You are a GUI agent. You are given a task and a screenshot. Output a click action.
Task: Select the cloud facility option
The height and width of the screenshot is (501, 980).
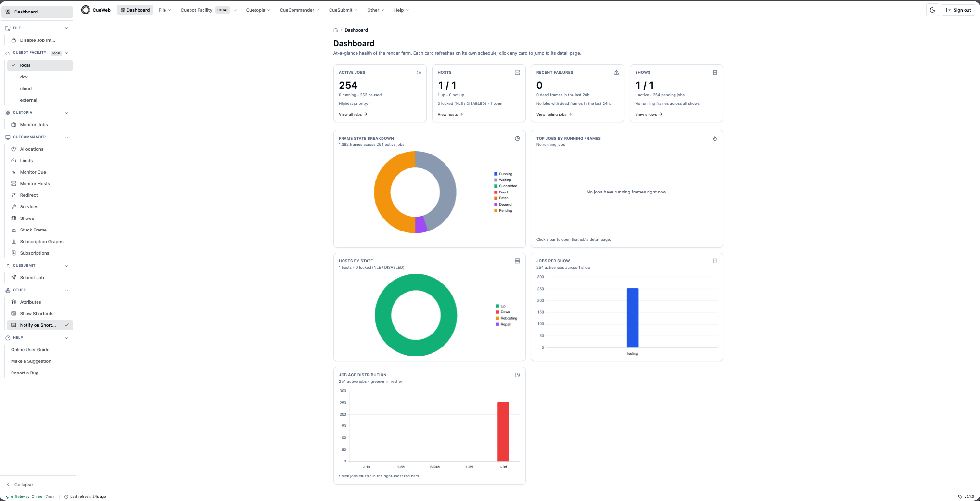(40, 89)
